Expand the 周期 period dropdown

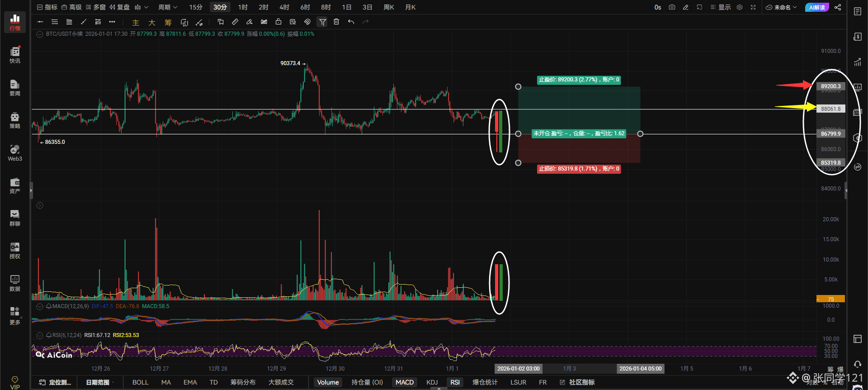168,7
